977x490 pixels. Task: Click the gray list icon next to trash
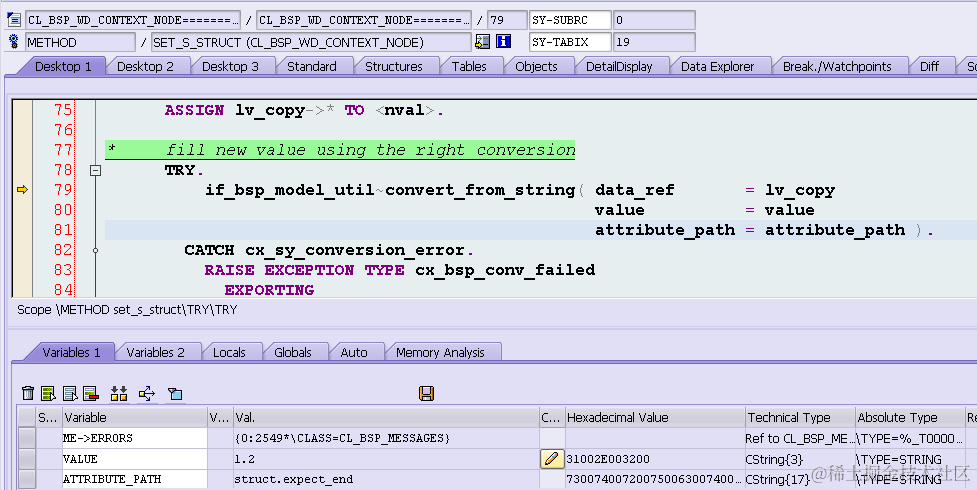(x=70, y=393)
